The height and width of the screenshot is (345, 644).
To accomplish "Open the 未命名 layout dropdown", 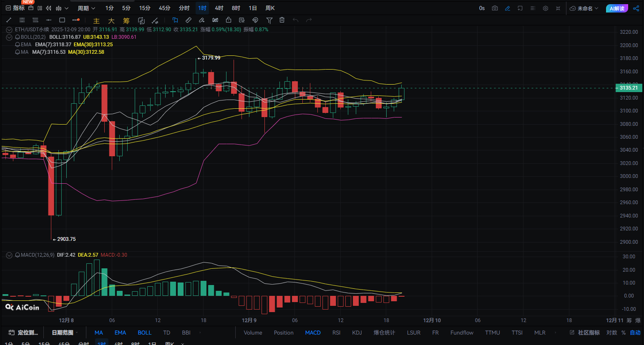I will (x=584, y=8).
